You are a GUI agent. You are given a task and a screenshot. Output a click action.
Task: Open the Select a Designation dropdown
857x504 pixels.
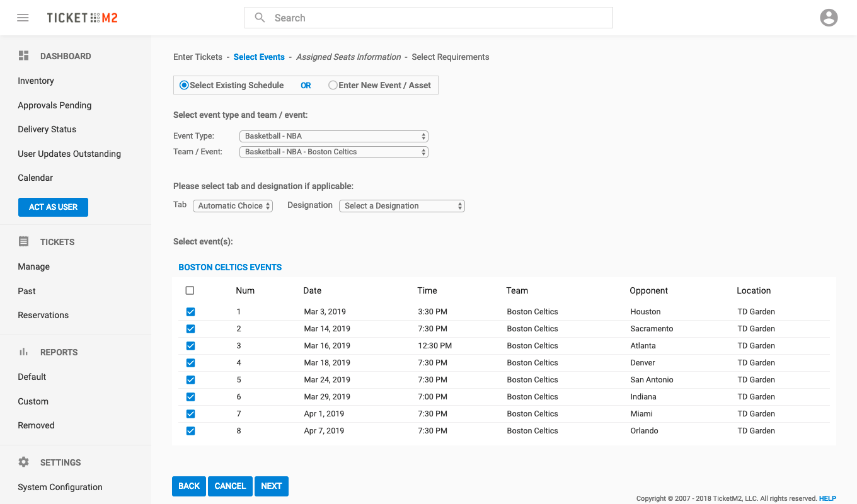[x=401, y=206]
